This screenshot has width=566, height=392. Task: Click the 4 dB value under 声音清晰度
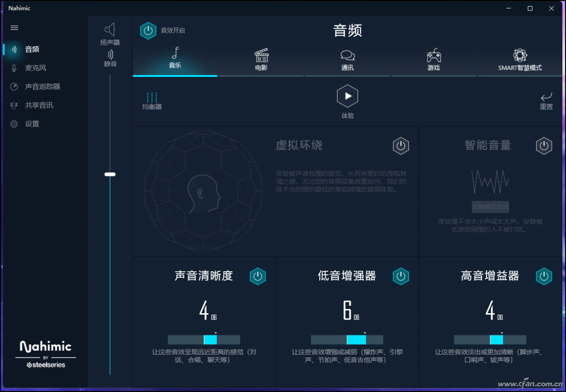(208, 311)
